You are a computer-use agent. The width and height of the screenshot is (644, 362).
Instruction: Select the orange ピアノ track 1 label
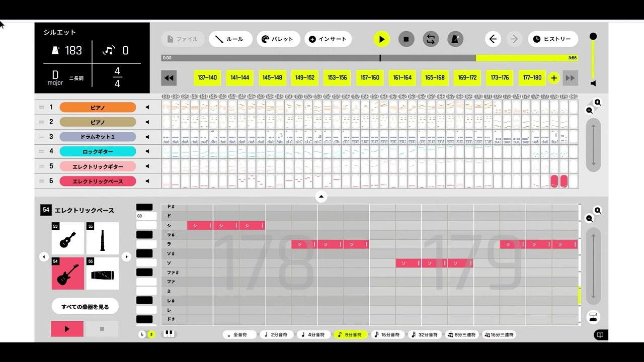[98, 107]
